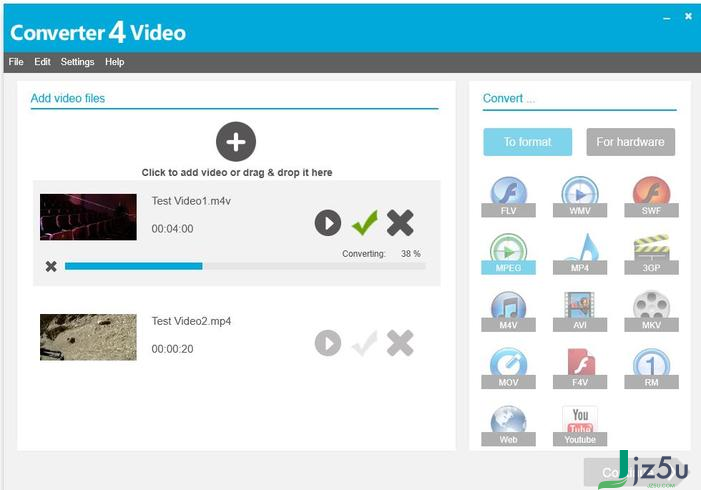Cancel the conversion next to progress bar

(51, 266)
